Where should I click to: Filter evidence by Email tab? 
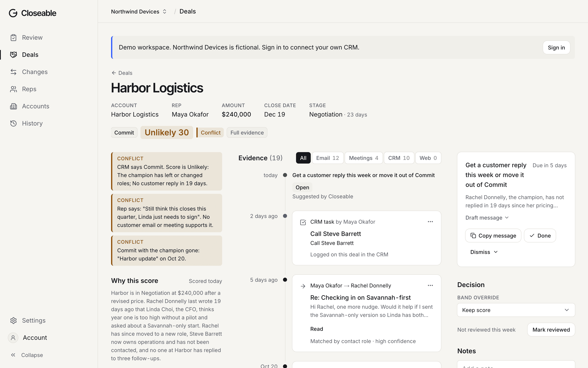click(x=327, y=158)
